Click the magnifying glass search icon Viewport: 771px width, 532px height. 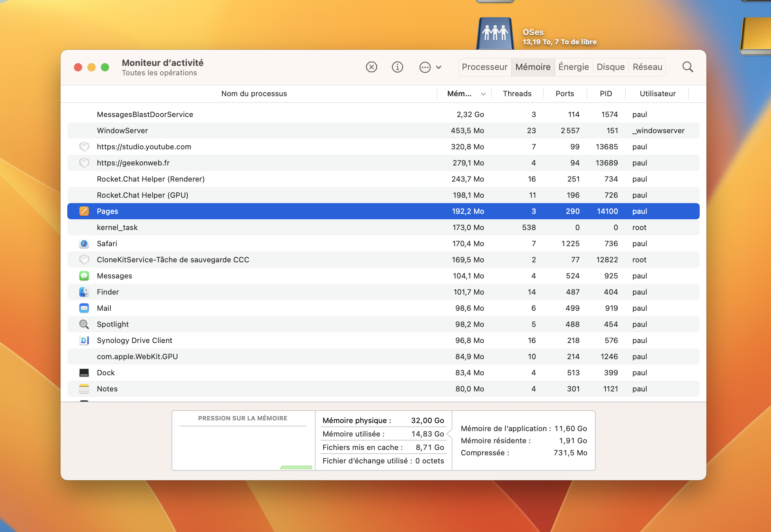pos(688,67)
